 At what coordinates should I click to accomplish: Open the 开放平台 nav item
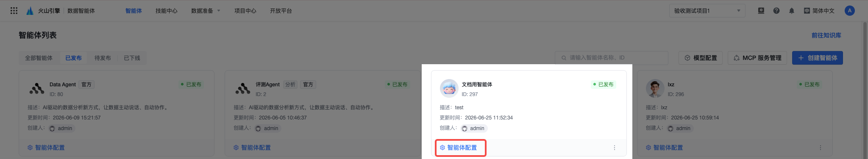281,11
